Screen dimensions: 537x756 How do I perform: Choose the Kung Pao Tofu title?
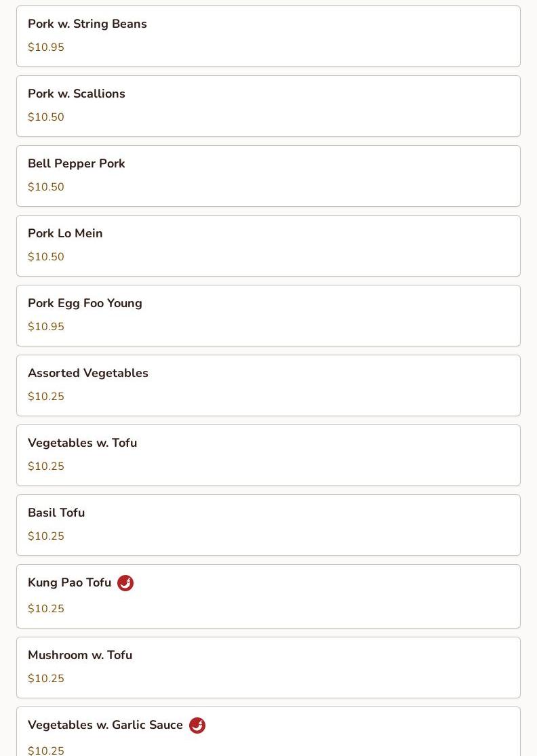[69, 582]
